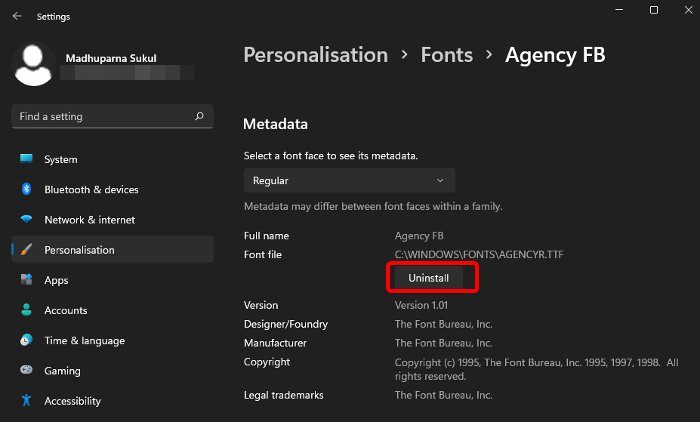Open System settings icon
Image resolution: width=700 pixels, height=422 pixels.
26,160
